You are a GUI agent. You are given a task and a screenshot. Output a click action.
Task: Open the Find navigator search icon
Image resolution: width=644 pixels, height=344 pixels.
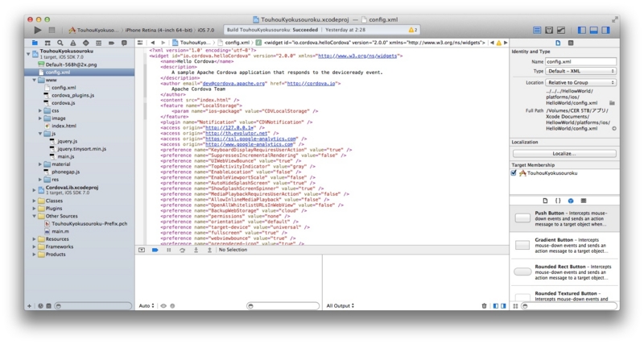(x=60, y=43)
